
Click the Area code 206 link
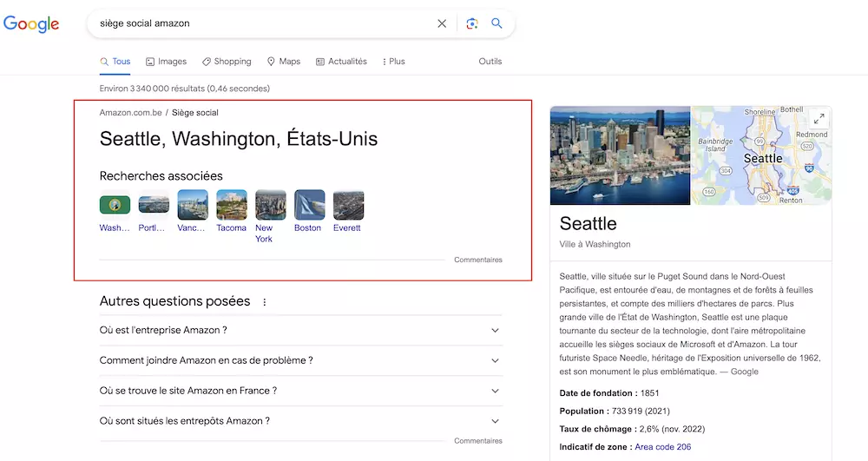[662, 446]
